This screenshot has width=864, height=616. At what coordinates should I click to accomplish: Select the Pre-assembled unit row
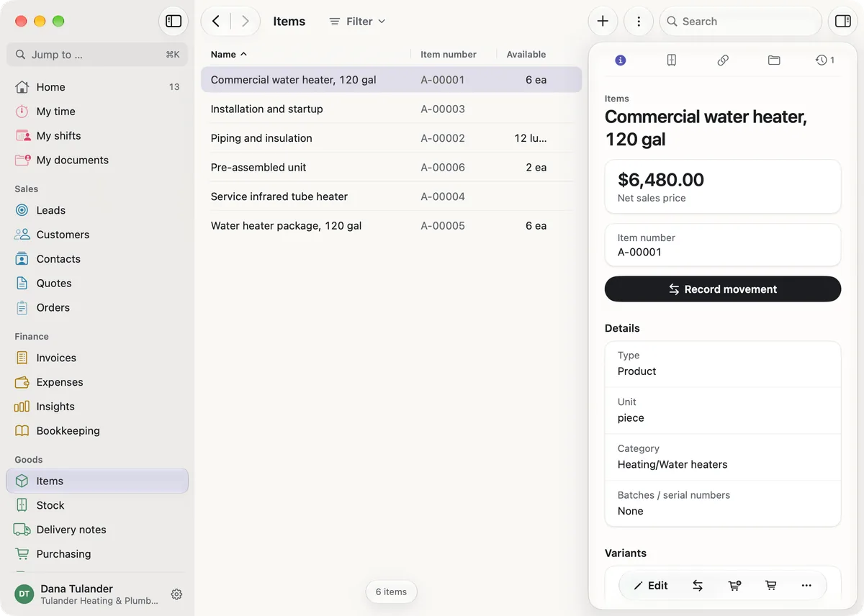[391, 168]
